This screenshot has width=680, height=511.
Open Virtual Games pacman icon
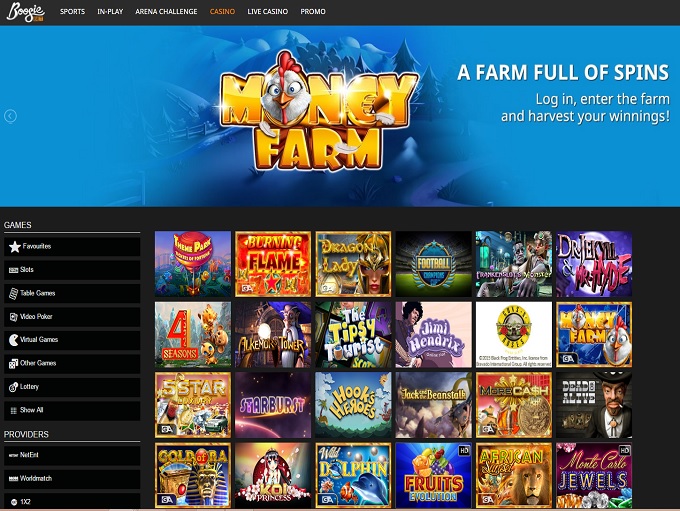14,340
